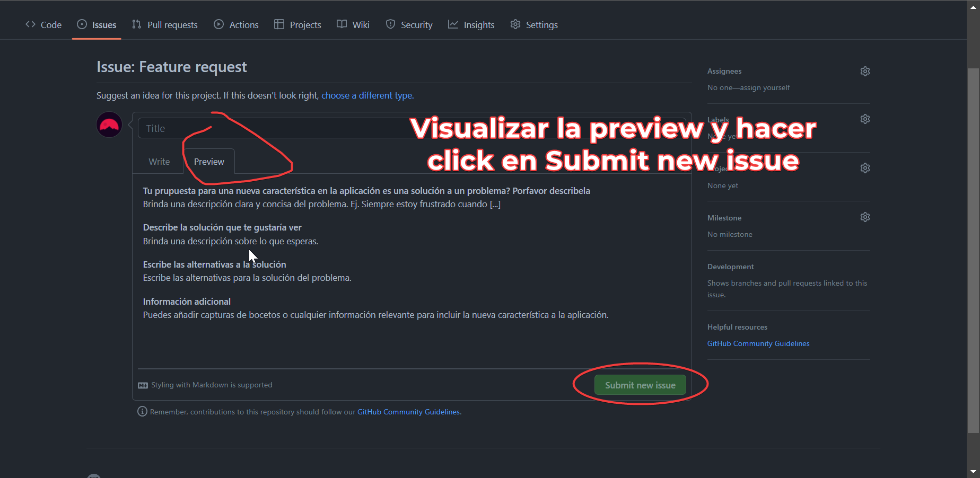Click 'assign yourself' under Assignees

[x=765, y=87]
